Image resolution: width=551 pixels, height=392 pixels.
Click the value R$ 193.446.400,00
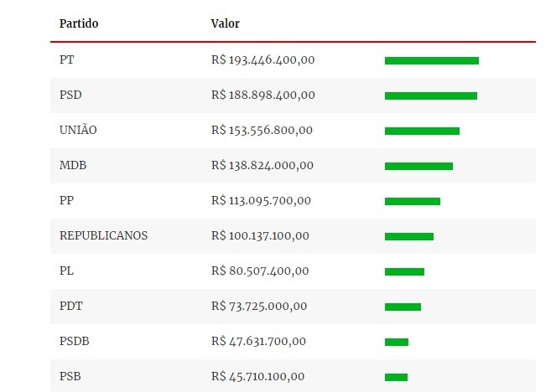tap(263, 60)
